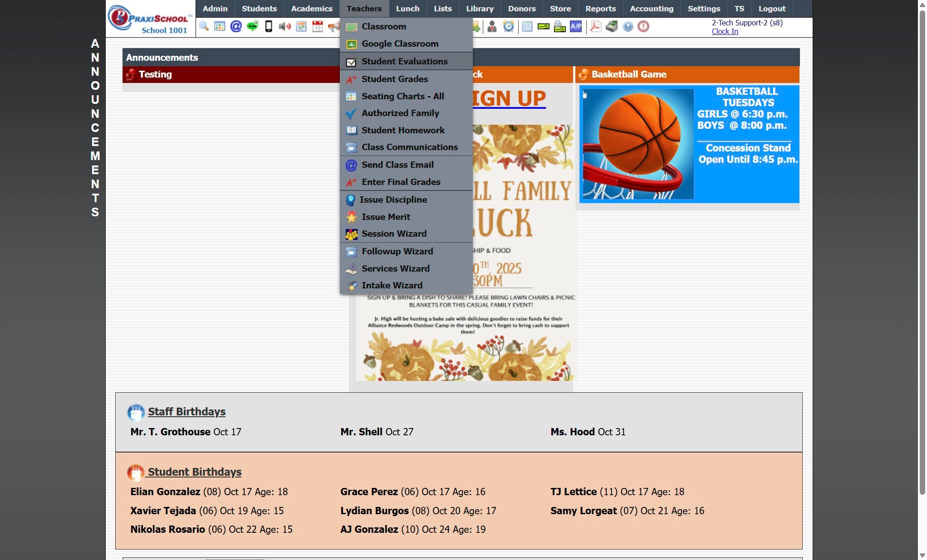
Task: Click the speaker sound toolbar icon
Action: (x=284, y=27)
